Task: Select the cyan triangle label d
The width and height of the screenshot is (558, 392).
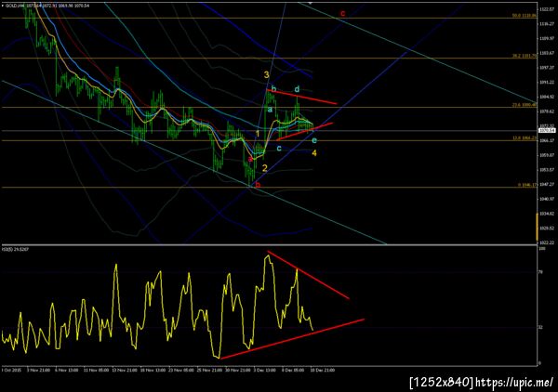Action: [297, 89]
